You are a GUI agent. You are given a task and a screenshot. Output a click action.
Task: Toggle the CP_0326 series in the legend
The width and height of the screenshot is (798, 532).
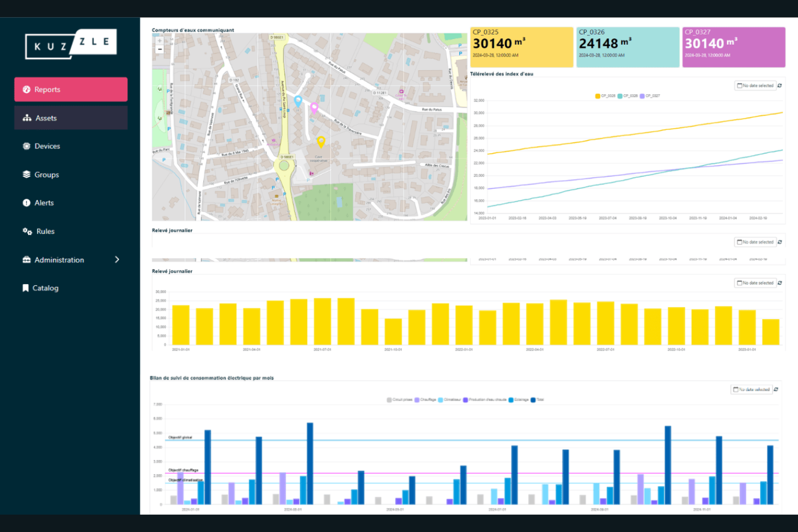[627, 95]
